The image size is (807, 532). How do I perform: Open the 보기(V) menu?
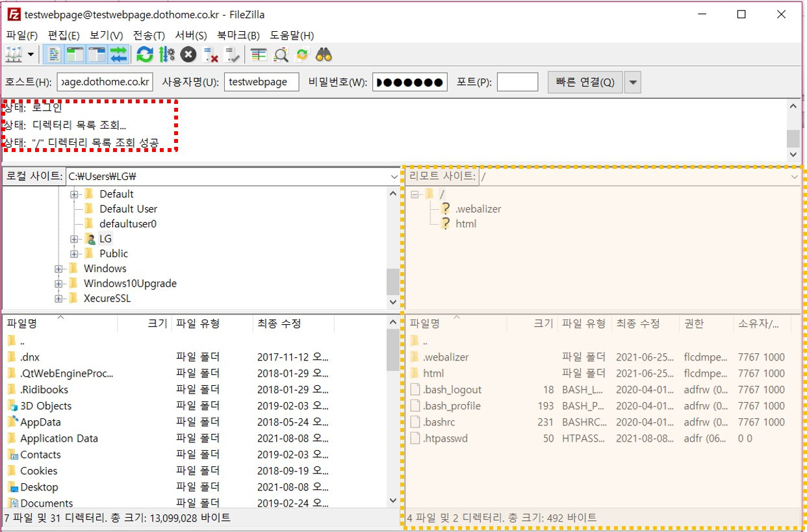pos(107,35)
